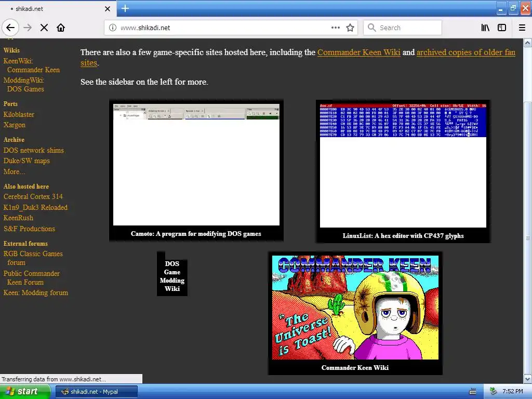532x399 pixels.
Task: Open the Kiloblaster port link
Action: 19,114
